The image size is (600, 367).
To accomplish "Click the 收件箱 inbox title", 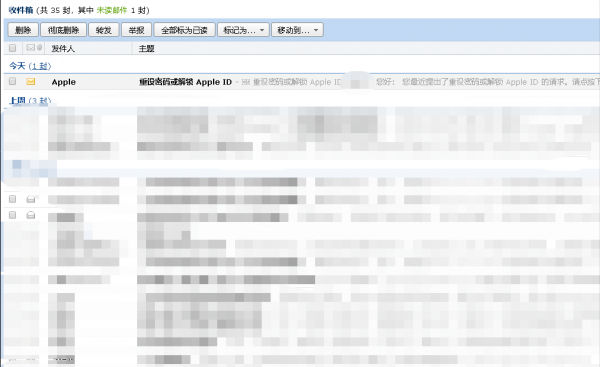I will [21, 10].
